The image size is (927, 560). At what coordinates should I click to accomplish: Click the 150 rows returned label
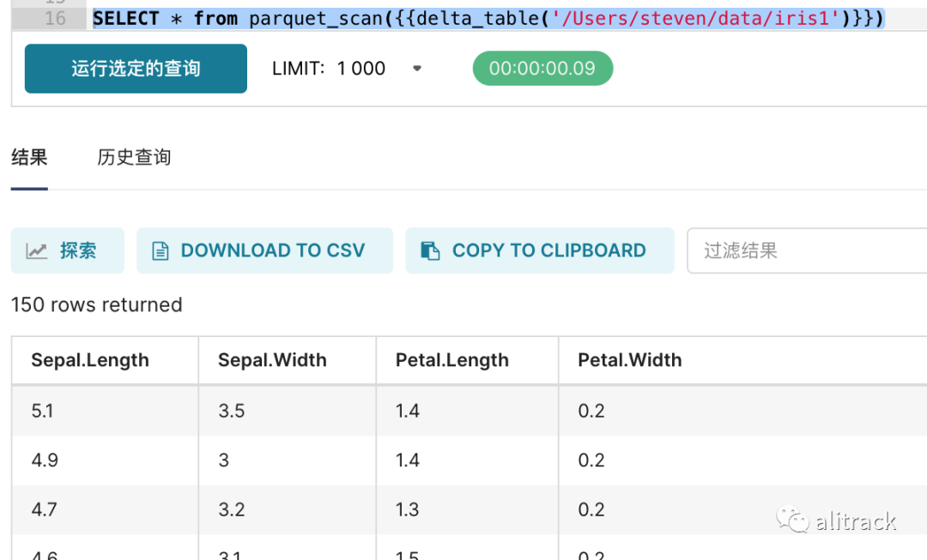coord(97,305)
